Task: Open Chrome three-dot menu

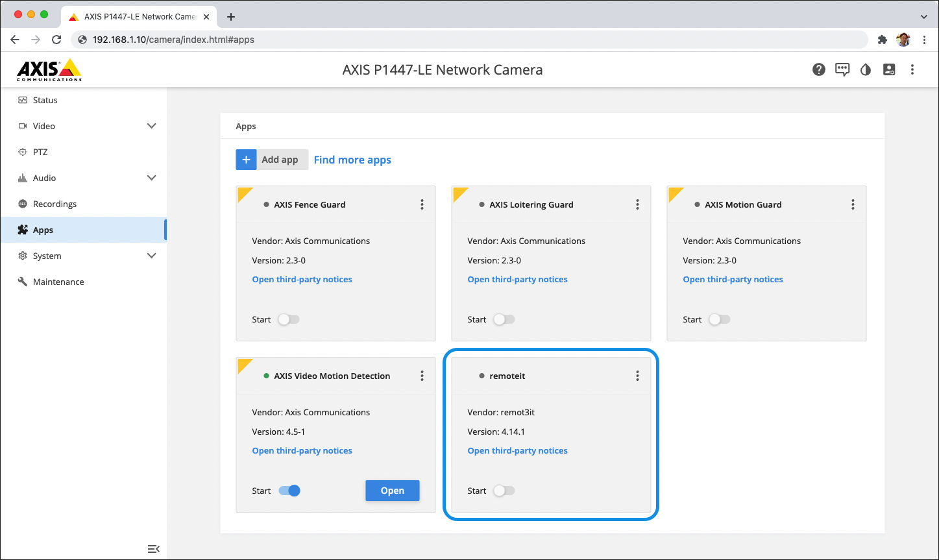Action: tap(924, 40)
